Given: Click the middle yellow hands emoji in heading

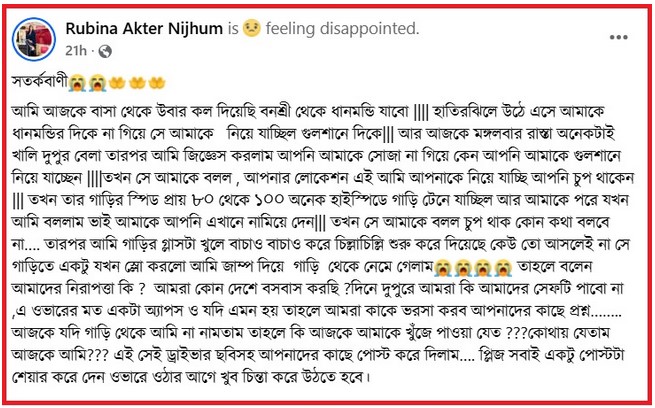Looking at the screenshot, I should [x=137, y=83].
